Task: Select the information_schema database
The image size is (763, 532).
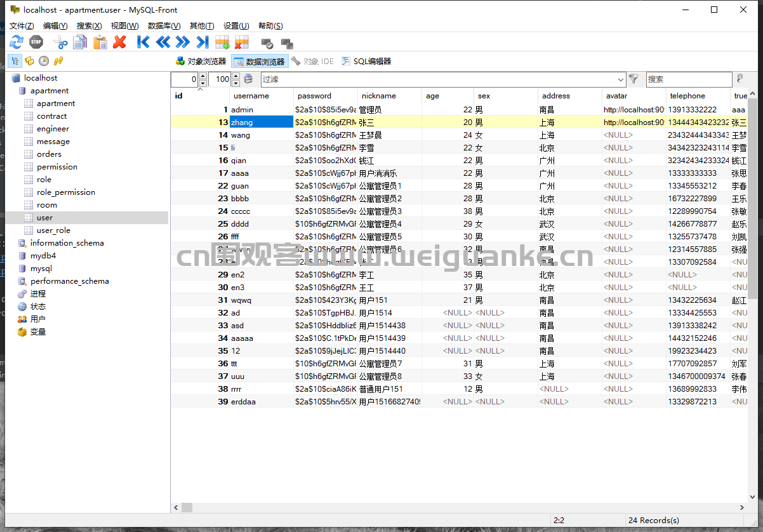Action: (x=67, y=243)
